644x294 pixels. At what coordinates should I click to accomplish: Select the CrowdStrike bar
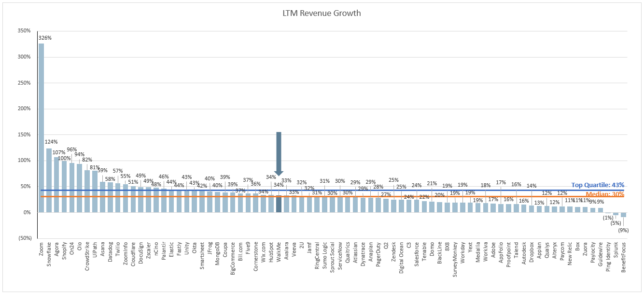pyautogui.click(x=87, y=191)
